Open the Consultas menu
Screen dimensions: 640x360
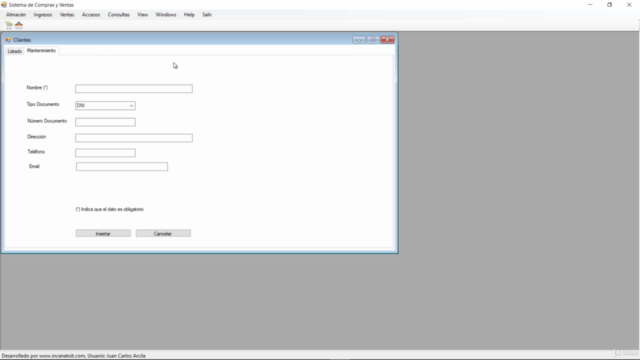(118, 15)
